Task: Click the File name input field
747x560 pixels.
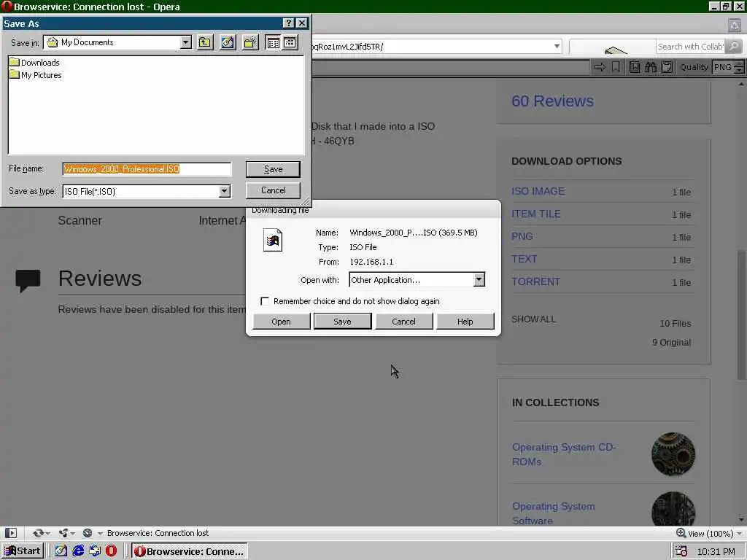Action: coord(147,168)
